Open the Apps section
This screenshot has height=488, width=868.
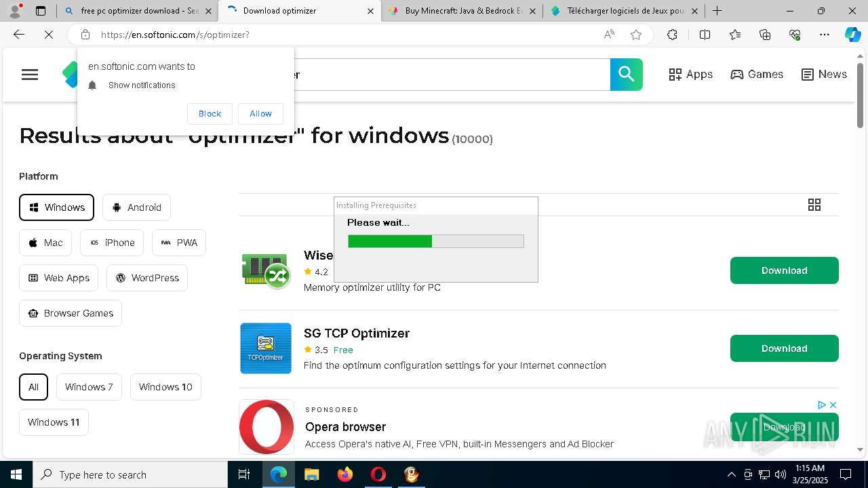tap(690, 75)
